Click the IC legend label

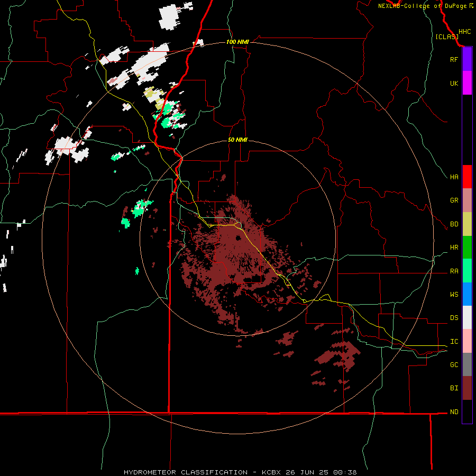pos(454,342)
